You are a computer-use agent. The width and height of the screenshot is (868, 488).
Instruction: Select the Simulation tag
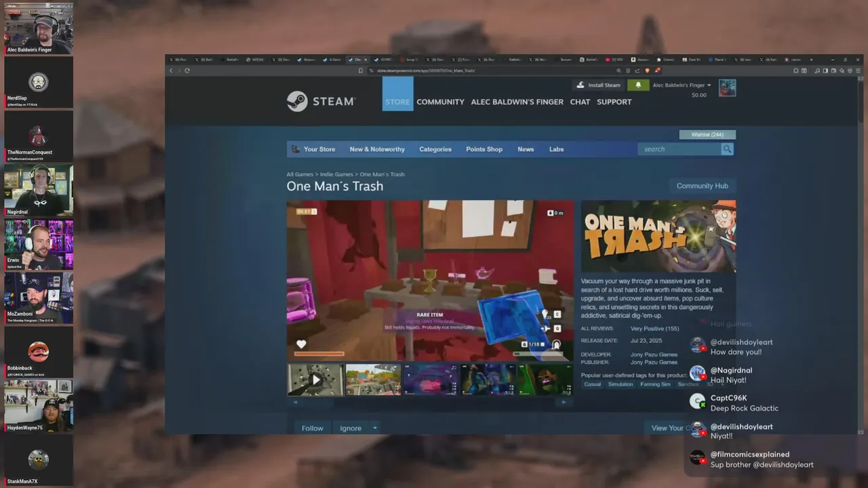tap(620, 384)
